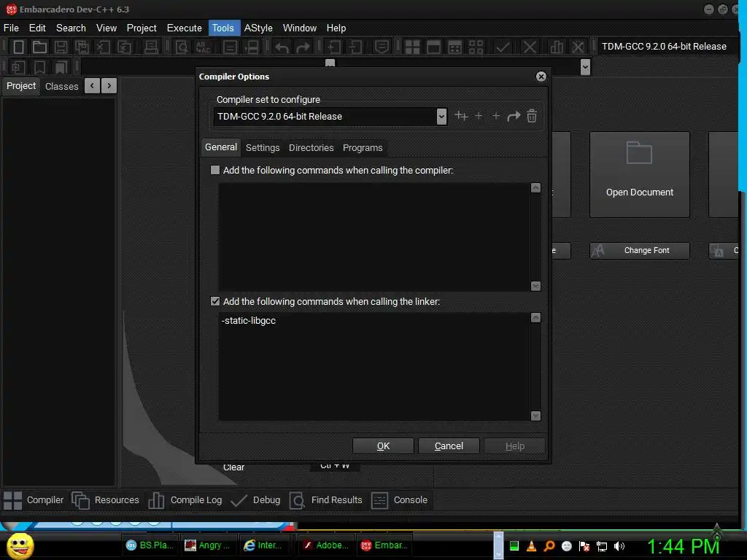
Task: Click the Change Font button's letter icon
Action: pos(598,251)
